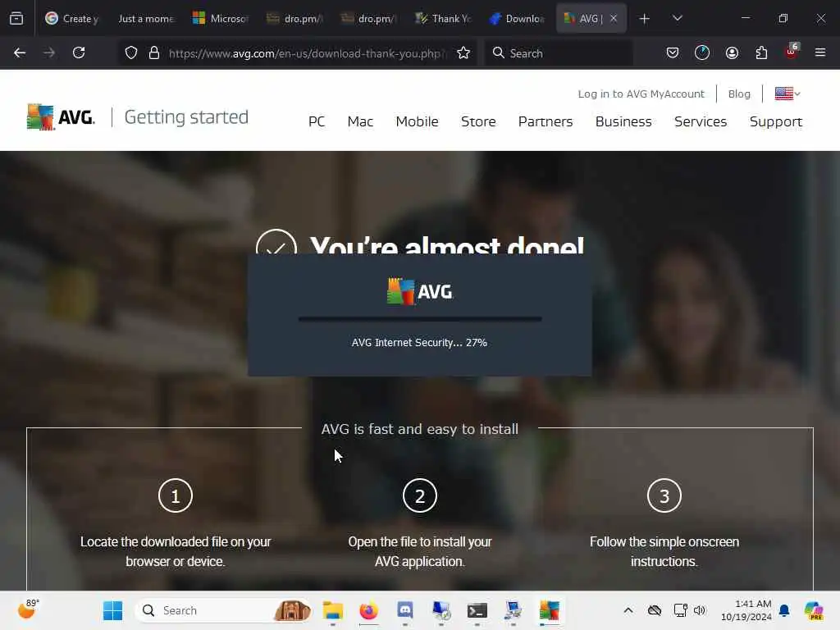Close the active AVG tab
Image resolution: width=840 pixels, height=630 pixels.
pyautogui.click(x=614, y=18)
